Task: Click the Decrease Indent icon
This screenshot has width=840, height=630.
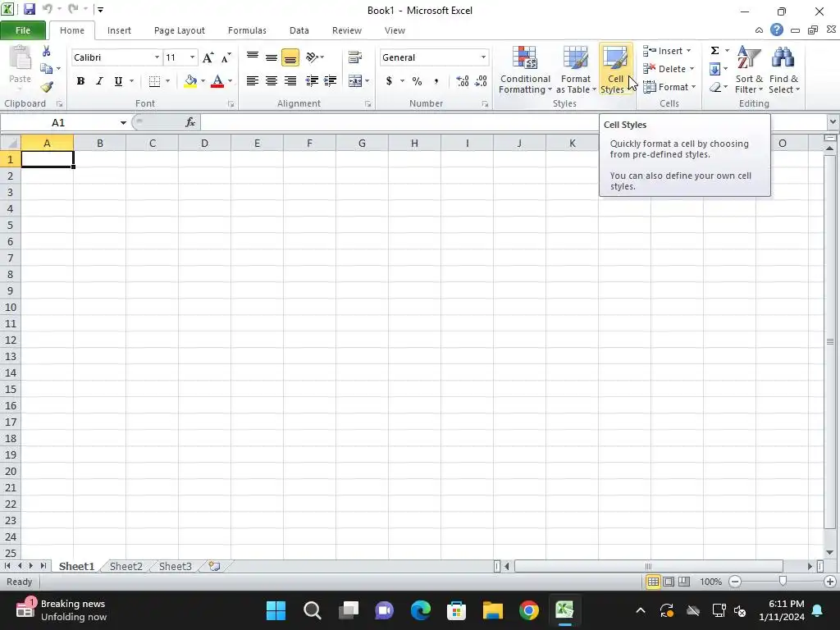Action: click(312, 81)
